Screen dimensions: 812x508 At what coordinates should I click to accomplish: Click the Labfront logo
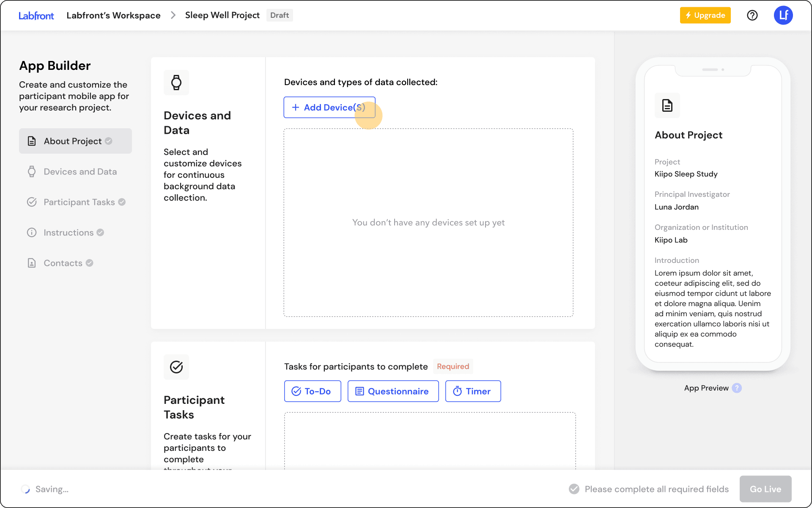[x=36, y=15]
